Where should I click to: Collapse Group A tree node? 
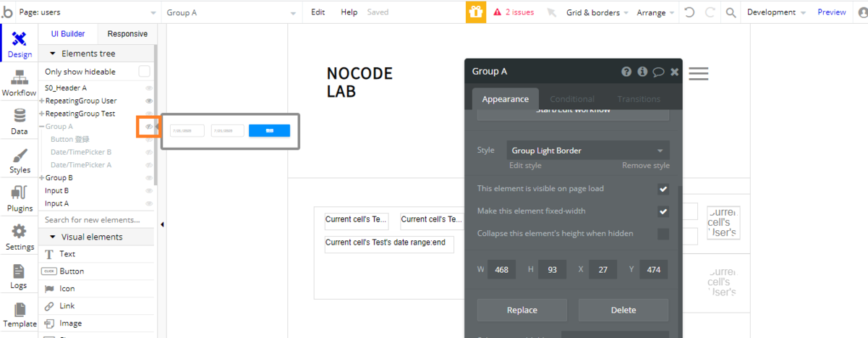(x=42, y=127)
